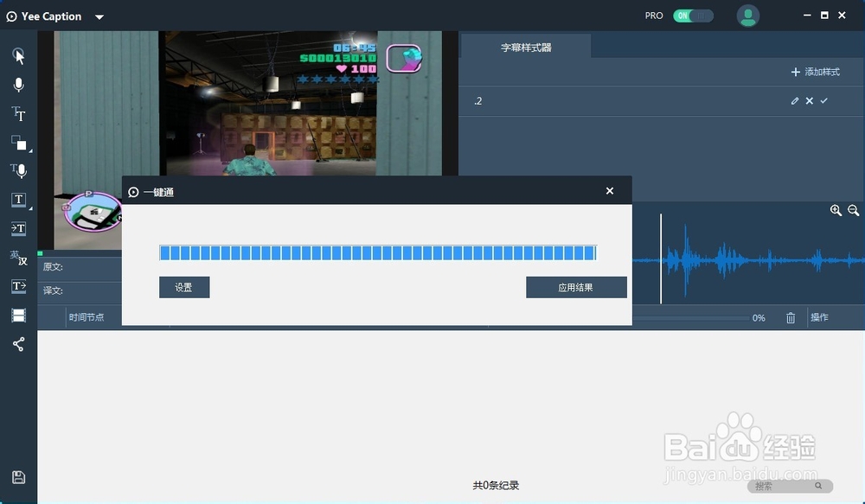The width and height of the screenshot is (865, 504).
Task: Click the 译文 translation text field
Action: (80, 290)
